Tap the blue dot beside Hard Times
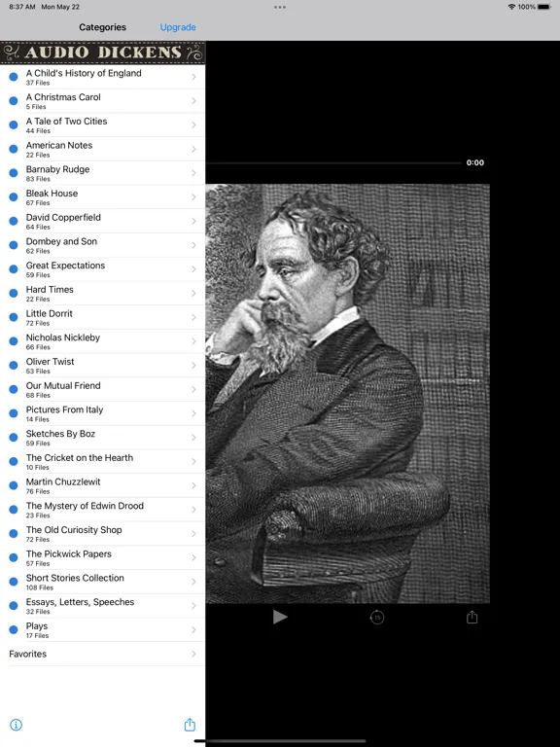 pos(14,293)
